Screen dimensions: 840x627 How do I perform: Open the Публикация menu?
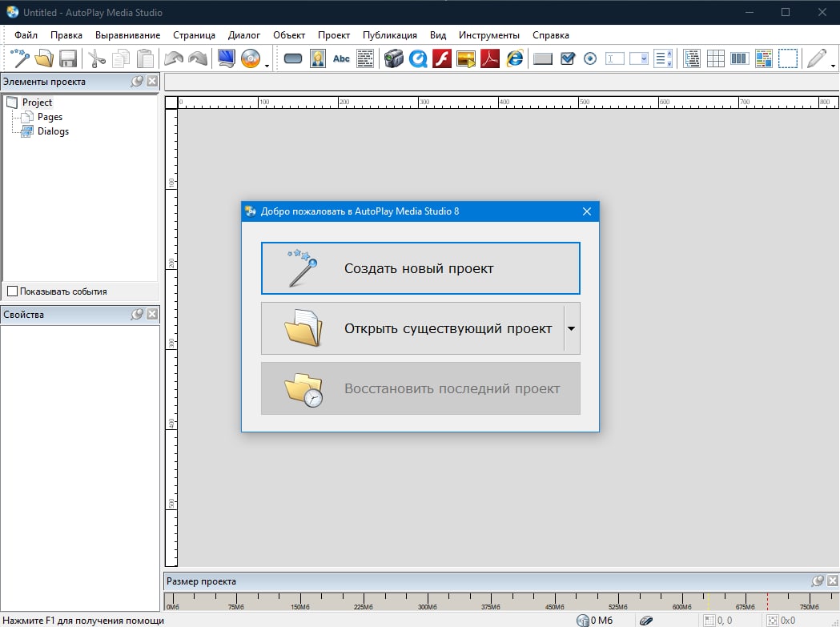click(389, 35)
